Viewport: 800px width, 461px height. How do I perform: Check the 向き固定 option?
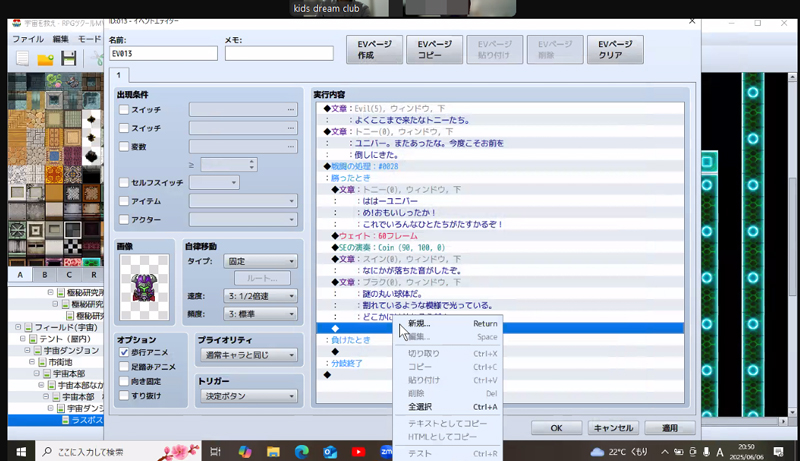point(124,381)
